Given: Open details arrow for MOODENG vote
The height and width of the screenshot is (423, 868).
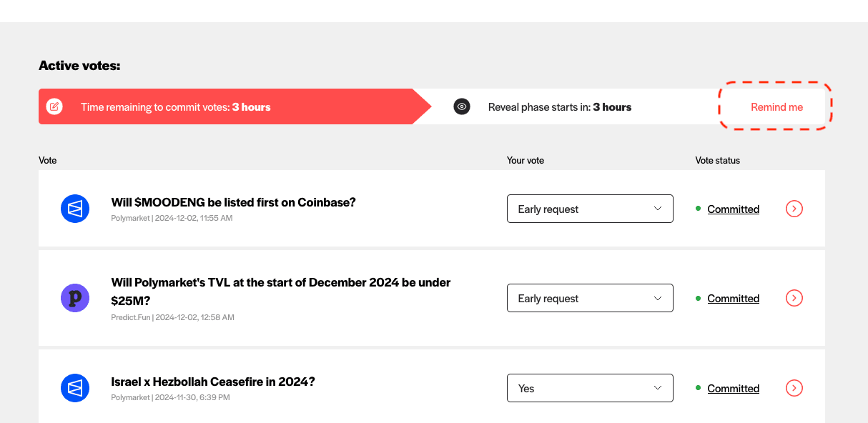Looking at the screenshot, I should tap(794, 209).
